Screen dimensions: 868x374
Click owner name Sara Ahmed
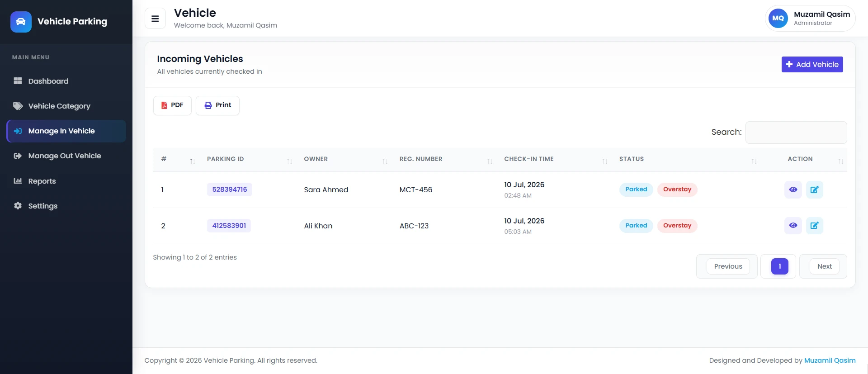[326, 190]
